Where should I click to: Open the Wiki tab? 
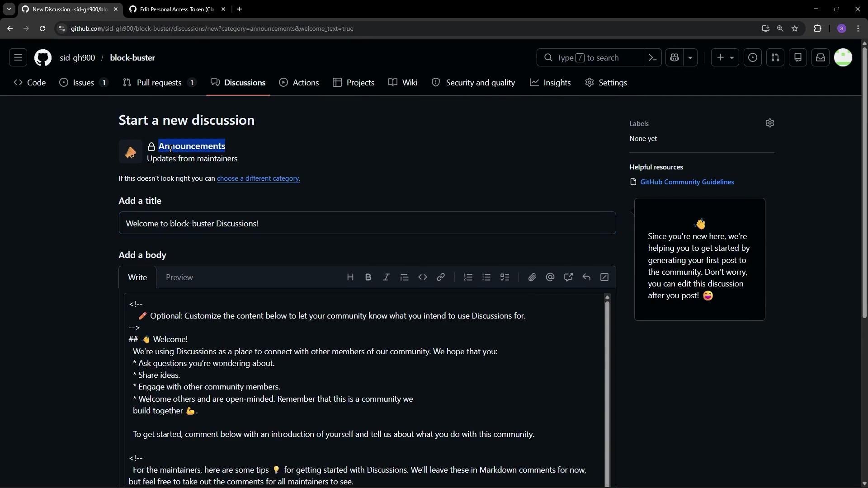(403, 83)
